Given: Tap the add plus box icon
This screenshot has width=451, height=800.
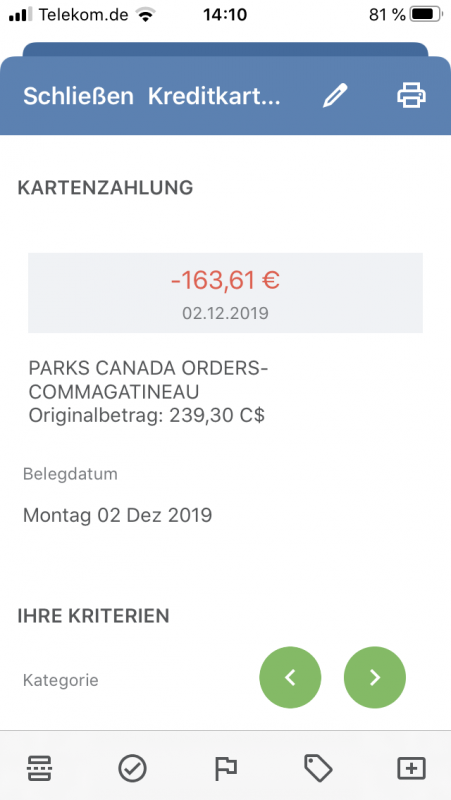Looking at the screenshot, I should [x=412, y=768].
